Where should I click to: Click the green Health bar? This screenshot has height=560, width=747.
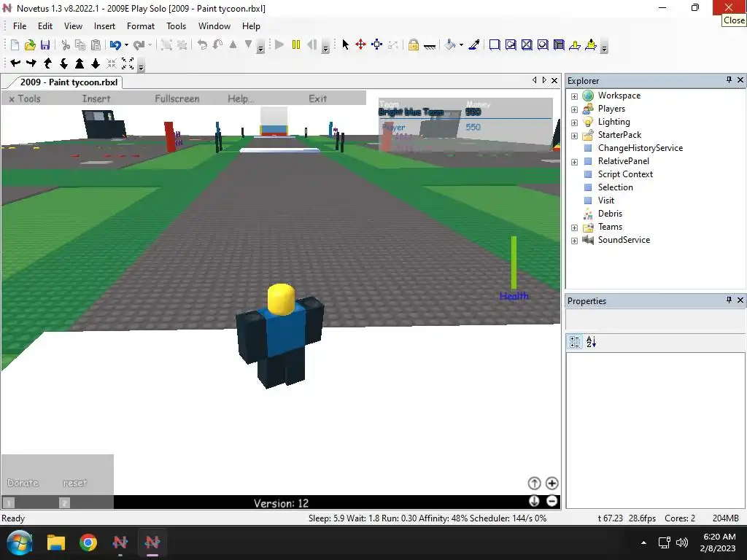click(x=514, y=262)
